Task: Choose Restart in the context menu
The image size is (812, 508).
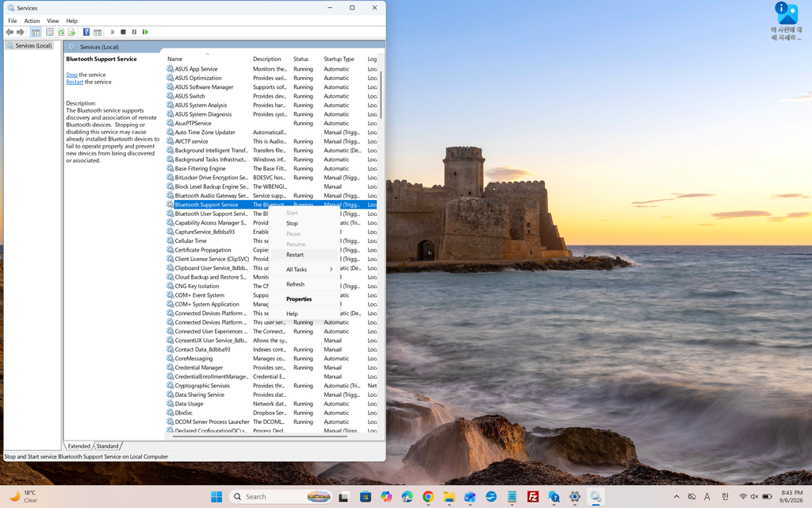Action: [x=304, y=255]
